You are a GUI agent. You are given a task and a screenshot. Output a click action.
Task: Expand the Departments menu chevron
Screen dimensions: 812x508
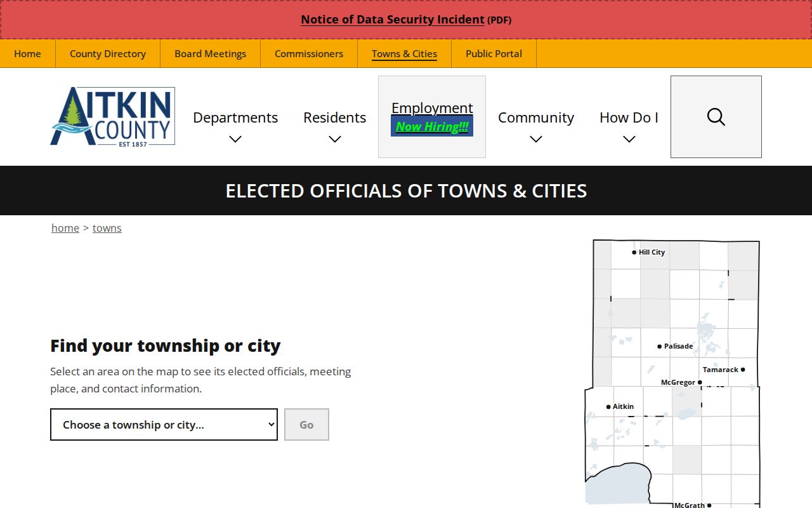(x=235, y=139)
